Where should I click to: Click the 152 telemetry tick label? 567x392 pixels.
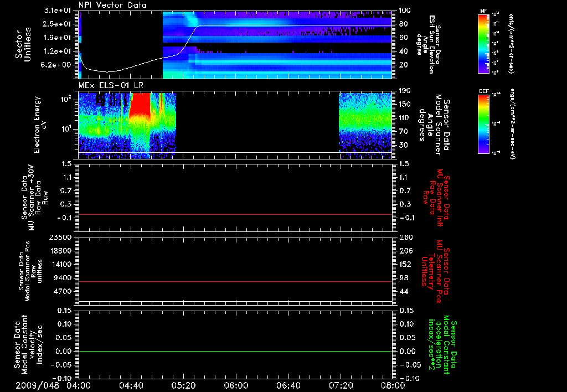(406, 264)
